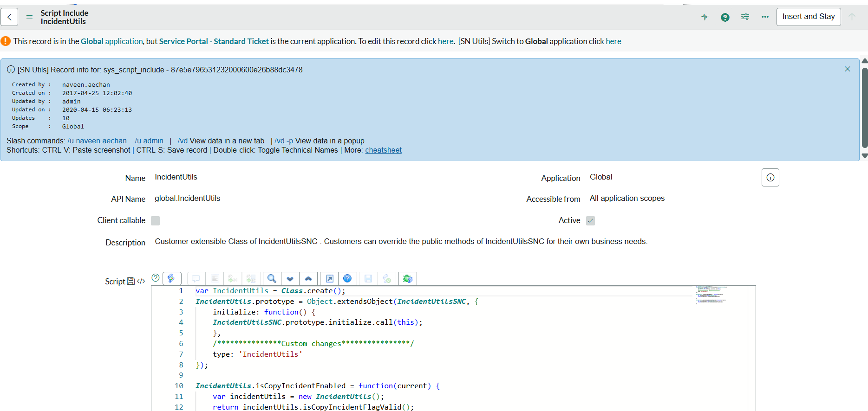Click line number 12 in gutter
Screen dimensions: 868x411
[179, 407]
